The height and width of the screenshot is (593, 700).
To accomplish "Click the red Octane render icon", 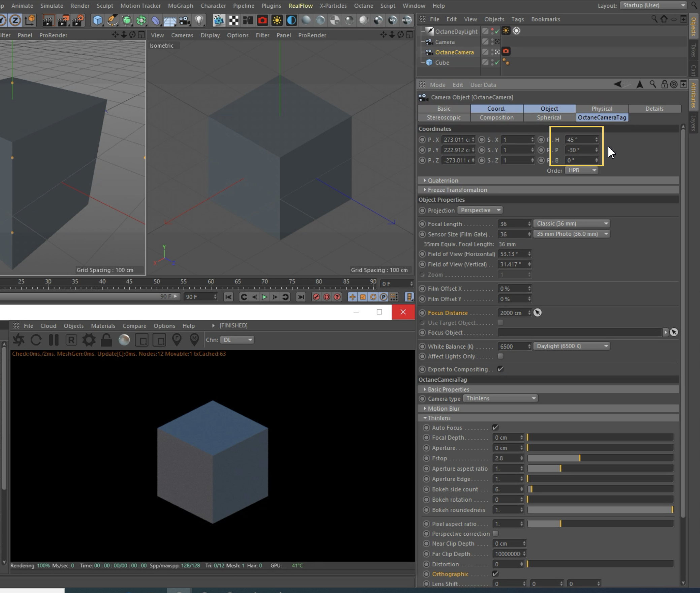I will tap(262, 21).
